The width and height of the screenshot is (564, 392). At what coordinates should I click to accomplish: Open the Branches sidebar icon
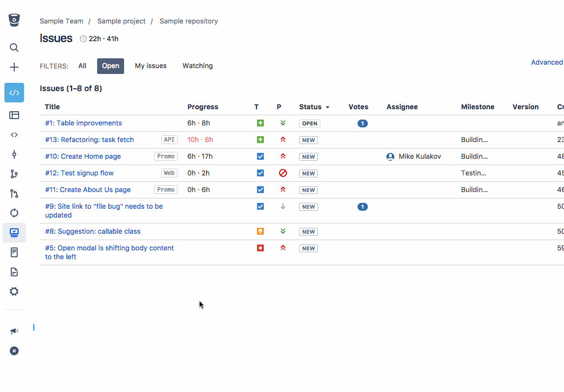tap(14, 174)
